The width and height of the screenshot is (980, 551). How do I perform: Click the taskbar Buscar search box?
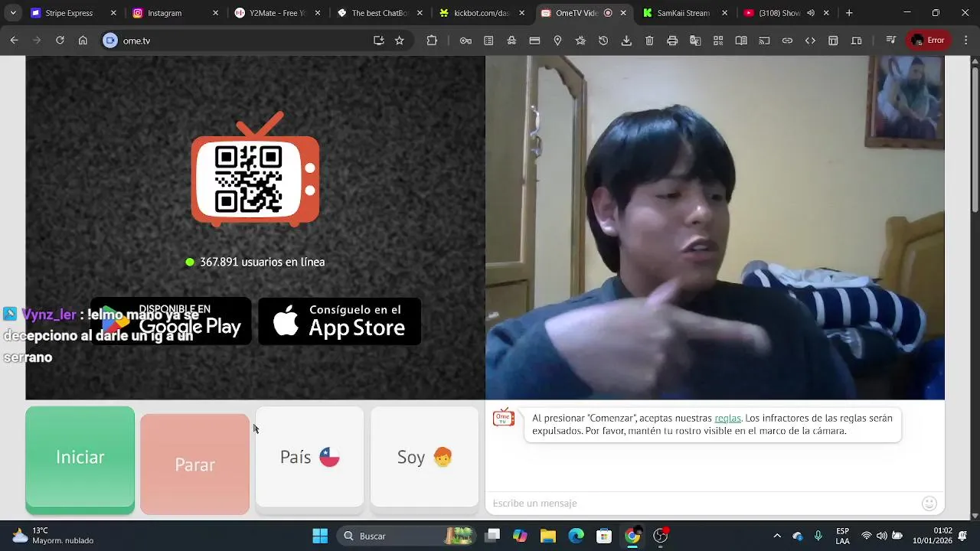point(407,536)
